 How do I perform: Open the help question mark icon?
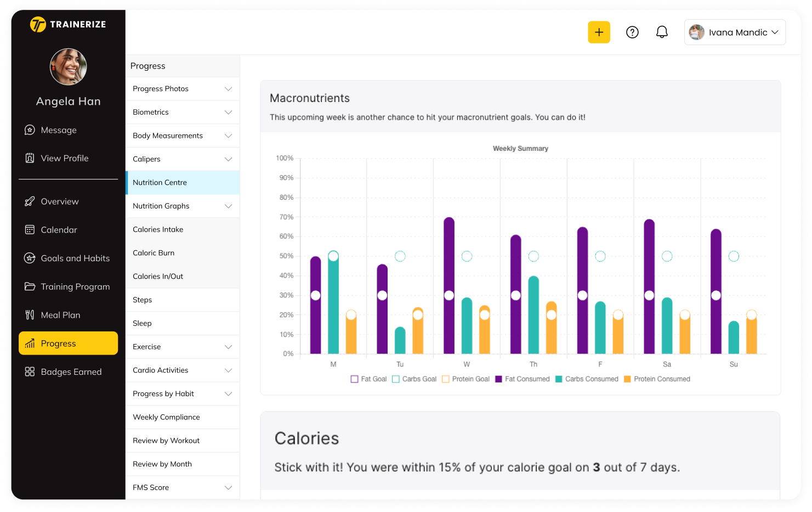[x=632, y=32]
